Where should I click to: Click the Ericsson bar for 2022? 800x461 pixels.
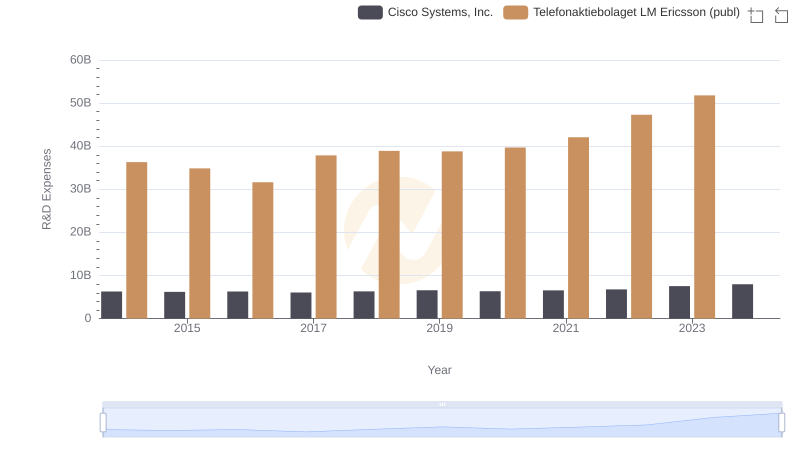(x=641, y=216)
